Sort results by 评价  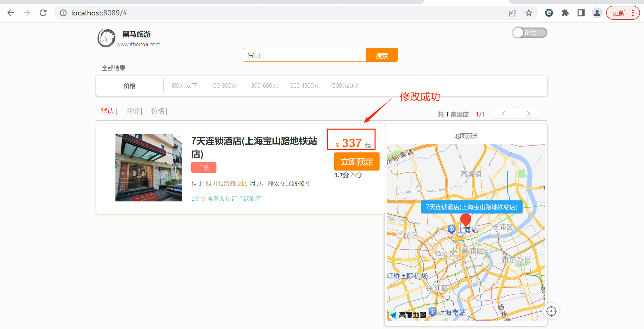(133, 111)
